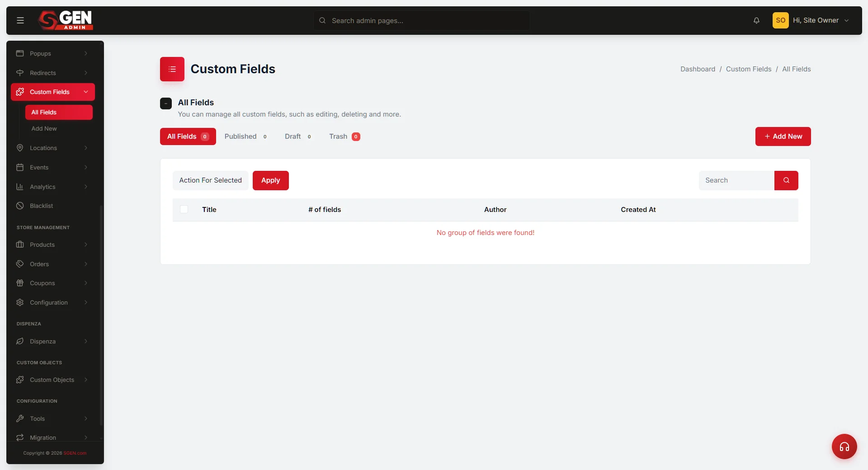Check the select-all checkbox in table header

click(x=184, y=209)
